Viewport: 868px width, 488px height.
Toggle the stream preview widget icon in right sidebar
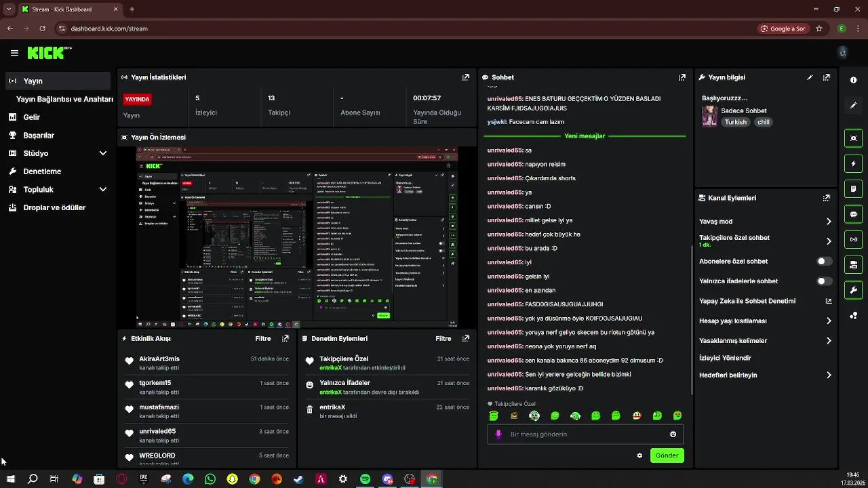pyautogui.click(x=853, y=138)
